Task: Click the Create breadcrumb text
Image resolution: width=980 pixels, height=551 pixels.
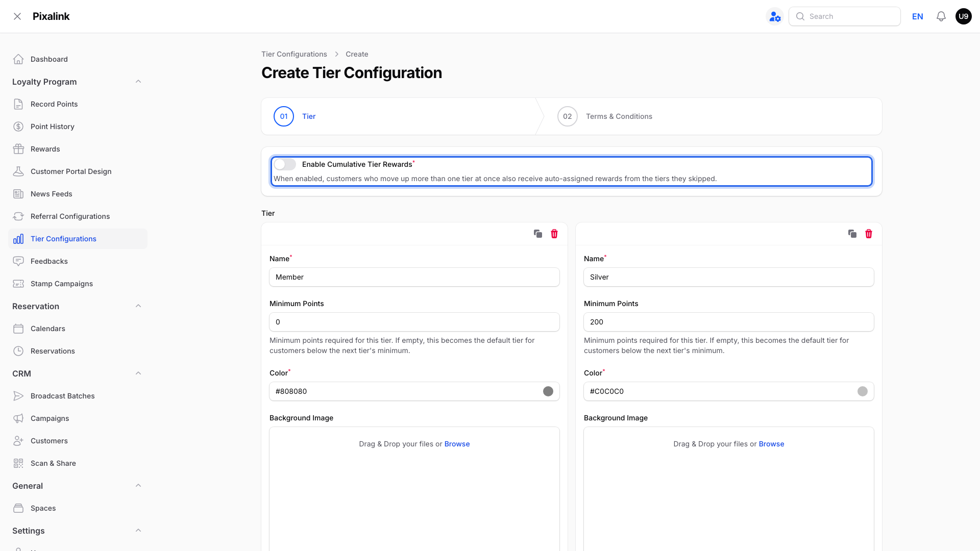Action: click(x=357, y=54)
